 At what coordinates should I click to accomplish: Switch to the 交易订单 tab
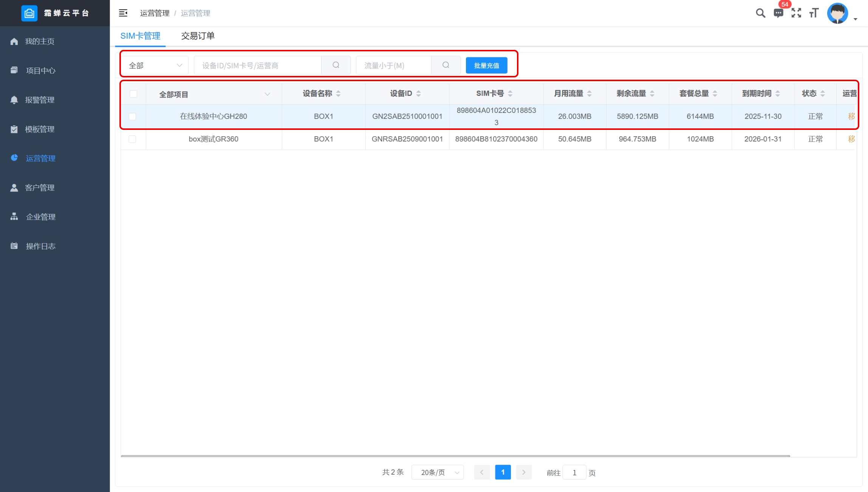198,36
